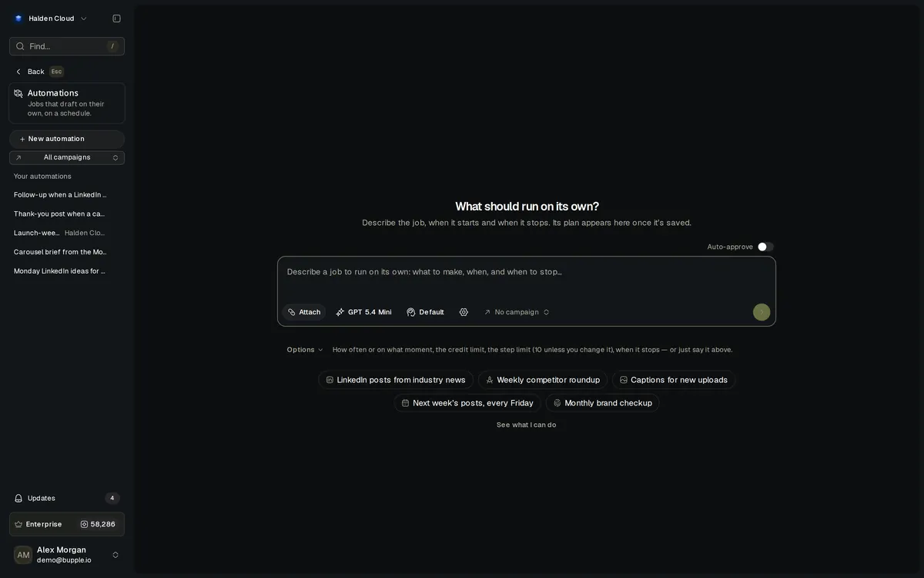Viewport: 924px width, 578px height.
Task: Open the Alex Morgan account menu
Action: [67, 555]
